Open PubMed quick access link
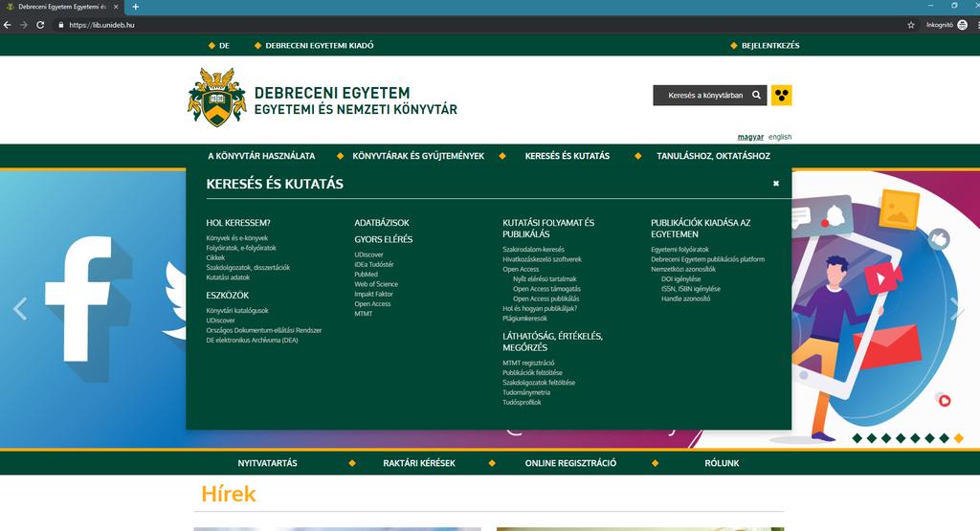The height and width of the screenshot is (531, 980). click(367, 275)
